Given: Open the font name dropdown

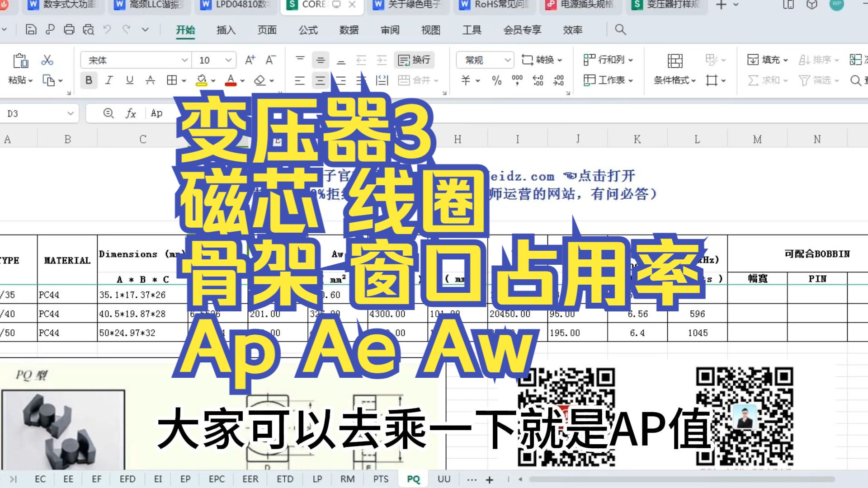Looking at the screenshot, I should click(x=184, y=59).
